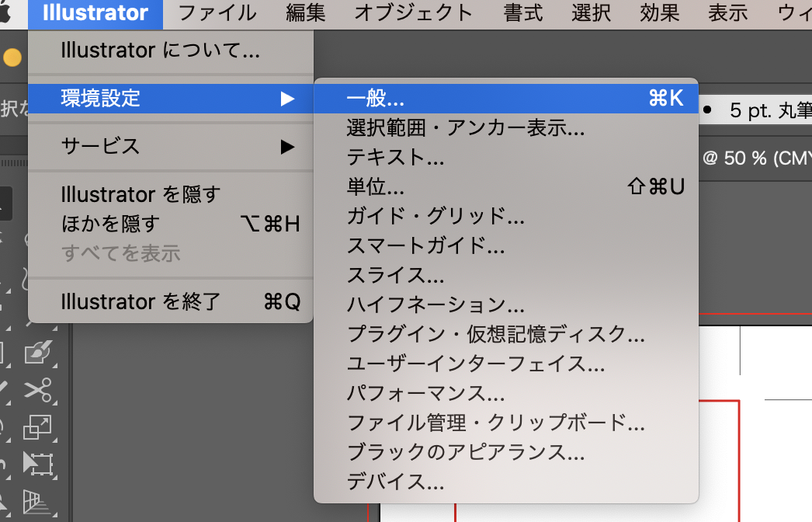Image resolution: width=812 pixels, height=522 pixels.
Task: Open the 編集 menu
Action: click(306, 13)
